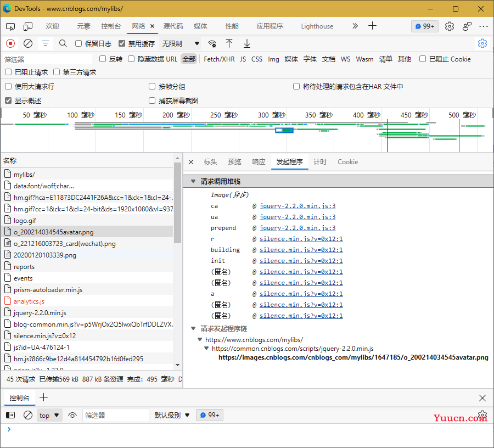Collapse the jquery-2.2.0.min.js chain node
The height and width of the screenshot is (448, 494).
206,349
